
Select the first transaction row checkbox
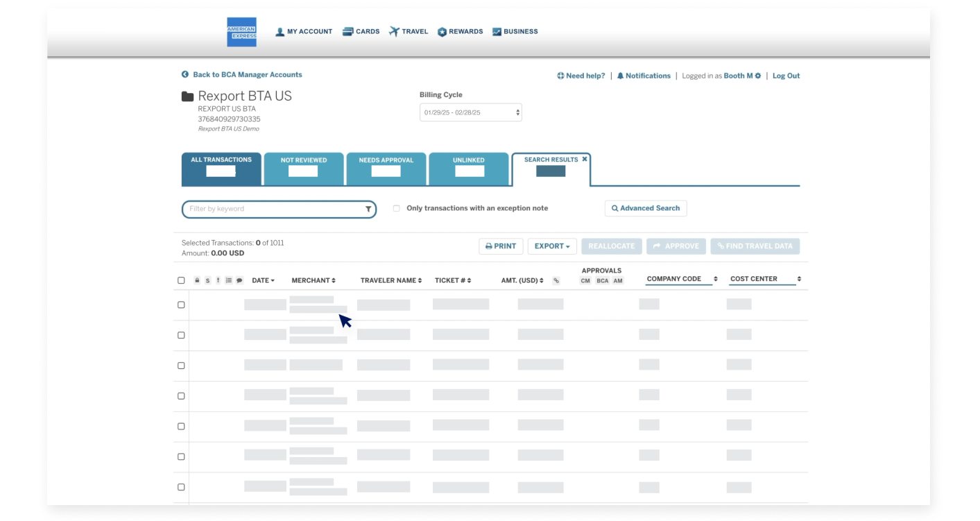[x=182, y=304]
